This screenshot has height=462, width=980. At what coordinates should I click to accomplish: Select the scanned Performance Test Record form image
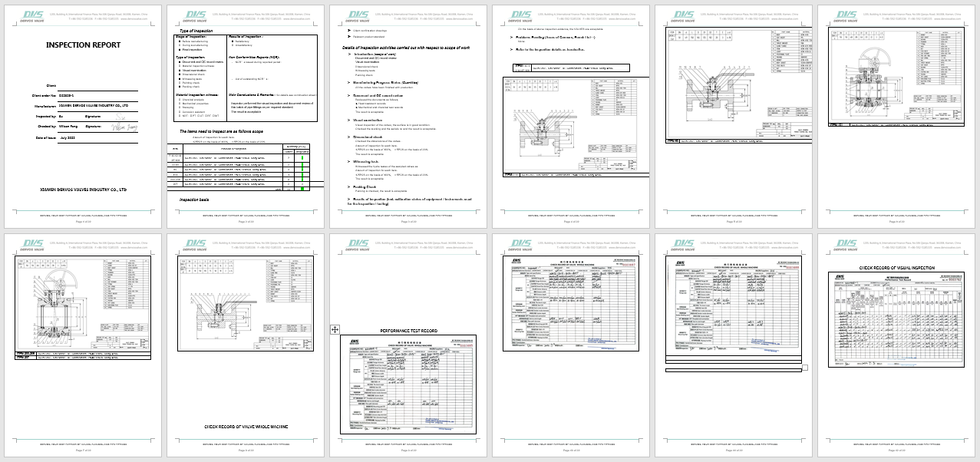pyautogui.click(x=409, y=384)
